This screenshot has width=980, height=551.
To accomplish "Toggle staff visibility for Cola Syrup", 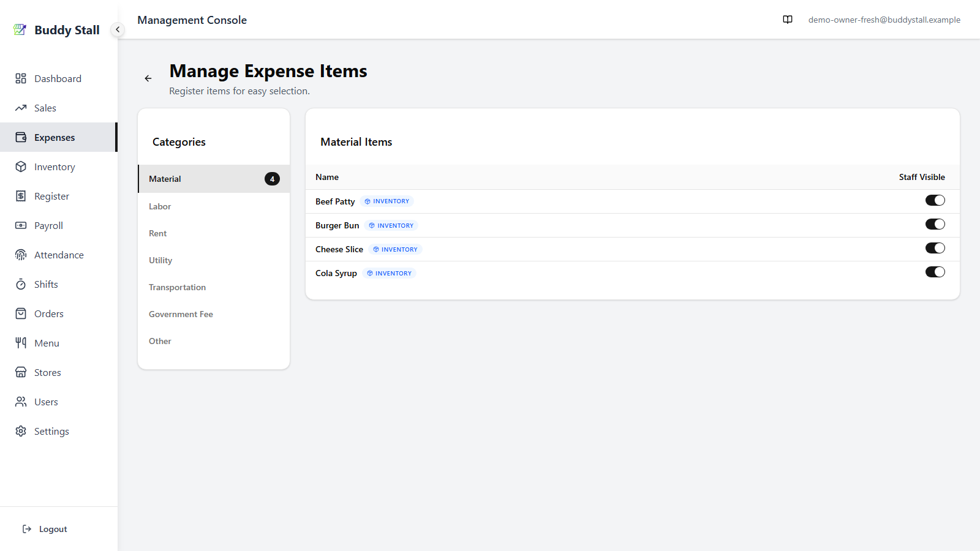I will 935,272.
